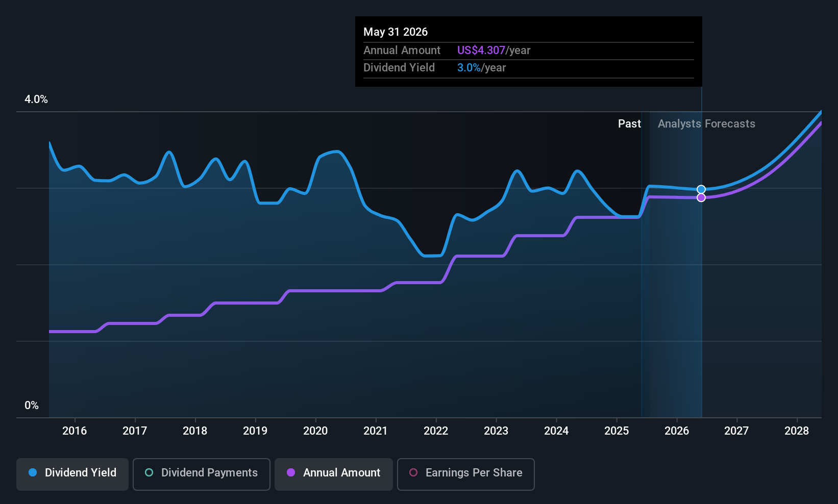
Task: Click the Annual Amount tooltip row label
Action: (402, 51)
